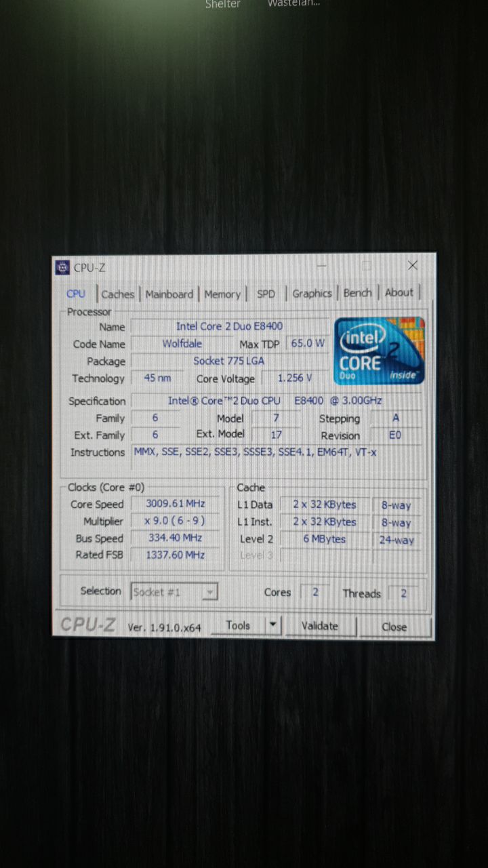The image size is (488, 868).
Task: Click the Name field Intel Core 2 Duo E8400
Action: tap(230, 327)
